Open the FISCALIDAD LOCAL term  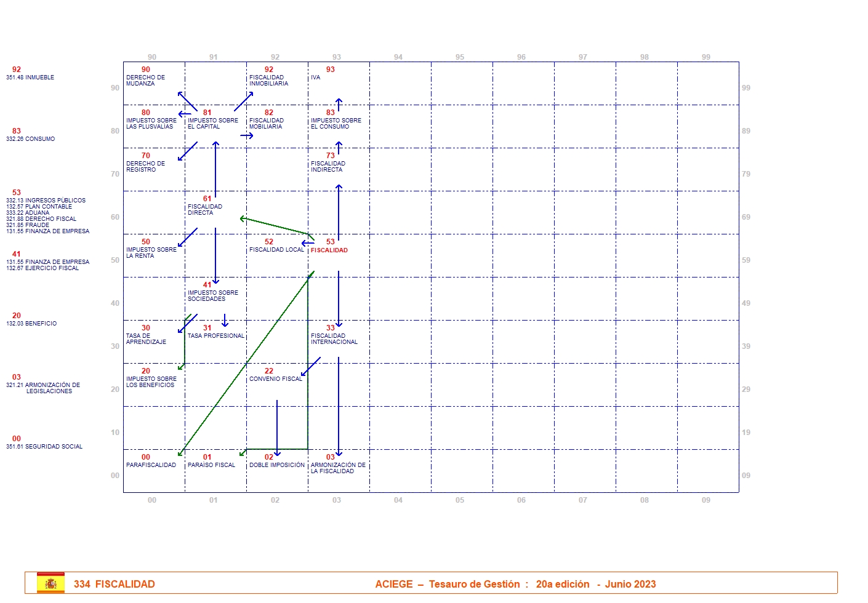(276, 250)
